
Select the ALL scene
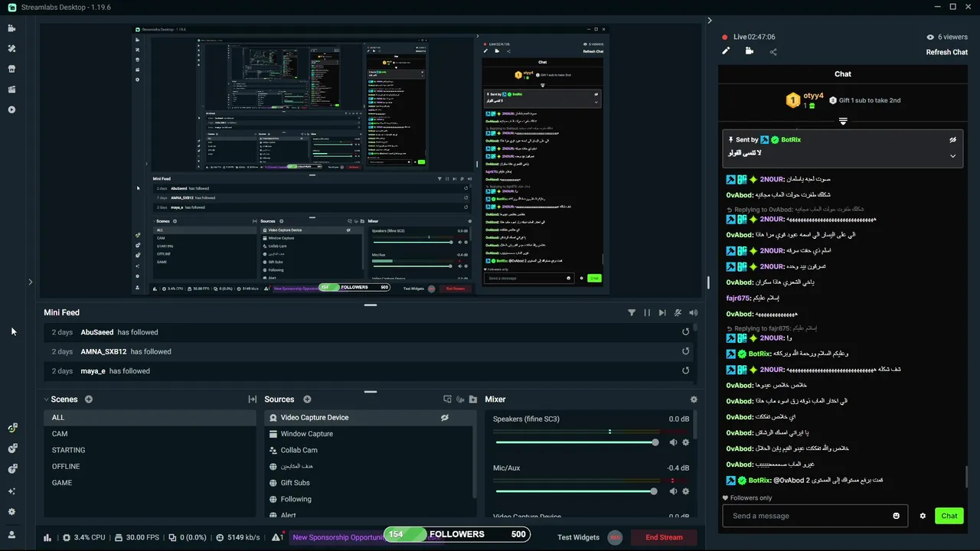pyautogui.click(x=150, y=418)
